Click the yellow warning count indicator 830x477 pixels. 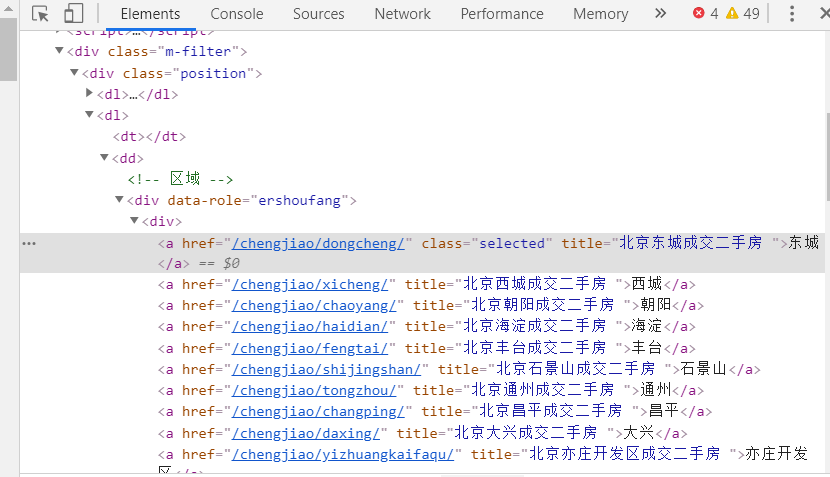pyautogui.click(x=743, y=13)
